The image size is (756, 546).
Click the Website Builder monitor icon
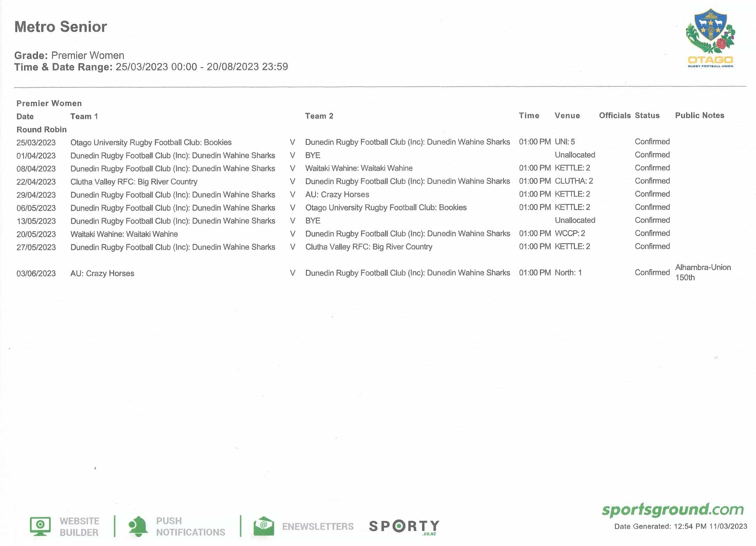pyautogui.click(x=40, y=526)
